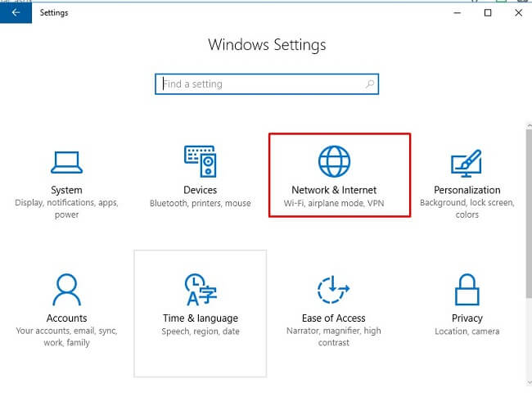This screenshot has width=532, height=397.
Task: Open the System laptop icon
Action: tap(66, 163)
